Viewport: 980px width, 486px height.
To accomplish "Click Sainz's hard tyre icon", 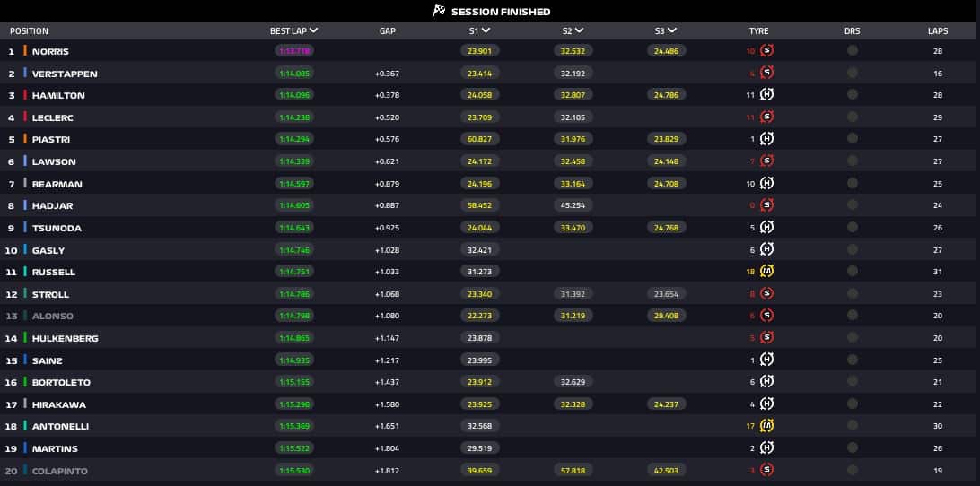I will [767, 360].
